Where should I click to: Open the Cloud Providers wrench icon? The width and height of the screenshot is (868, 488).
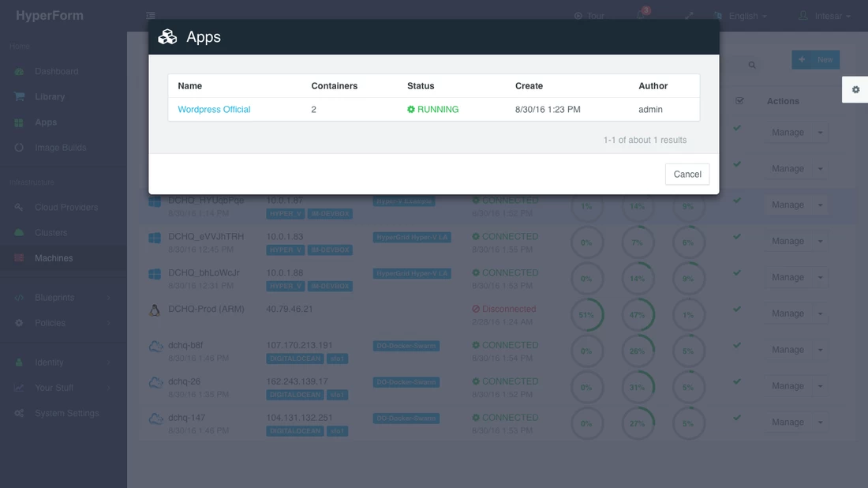(19, 207)
